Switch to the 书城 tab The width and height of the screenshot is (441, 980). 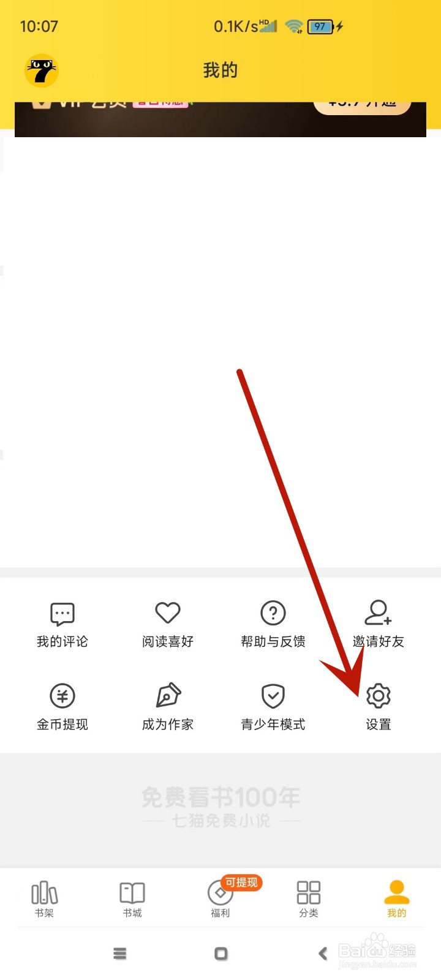click(132, 899)
